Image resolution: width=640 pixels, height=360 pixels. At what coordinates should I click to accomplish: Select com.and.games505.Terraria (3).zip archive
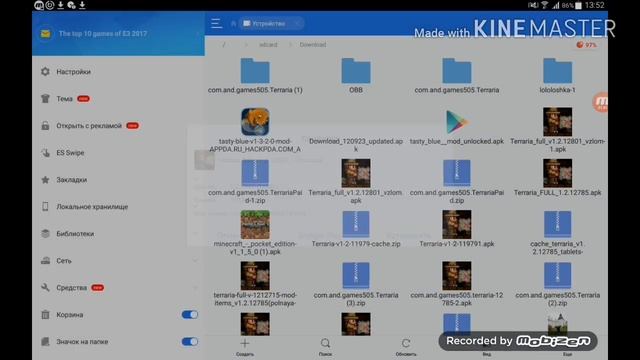click(356, 276)
